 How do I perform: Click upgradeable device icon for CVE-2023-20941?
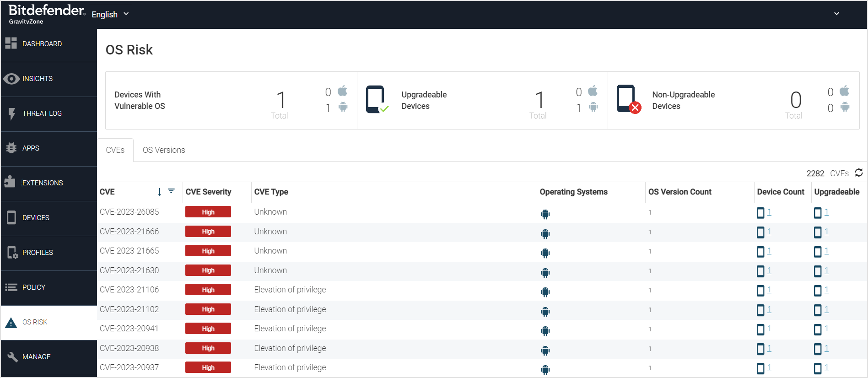[818, 329]
